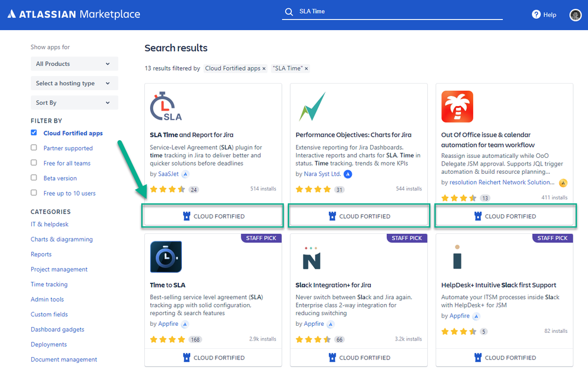This screenshot has width=588, height=370.
Task: Open Help via question mark icon
Action: (536, 14)
